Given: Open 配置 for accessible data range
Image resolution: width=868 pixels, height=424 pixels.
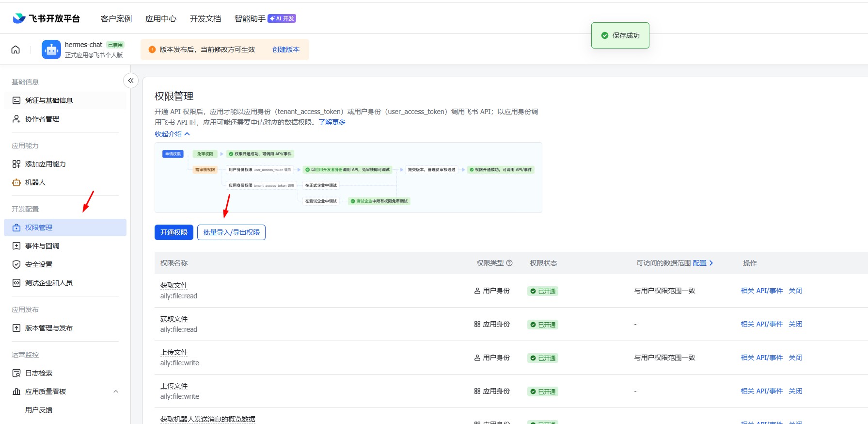Looking at the screenshot, I should [x=703, y=263].
